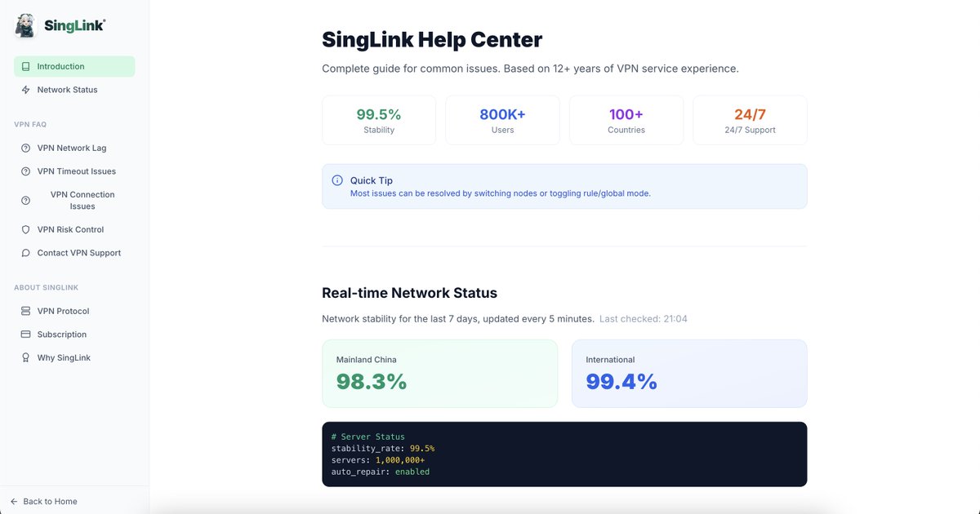Image resolution: width=980 pixels, height=514 pixels.
Task: Click the 'stability_rate: 99.5%' code line
Action: click(x=383, y=449)
